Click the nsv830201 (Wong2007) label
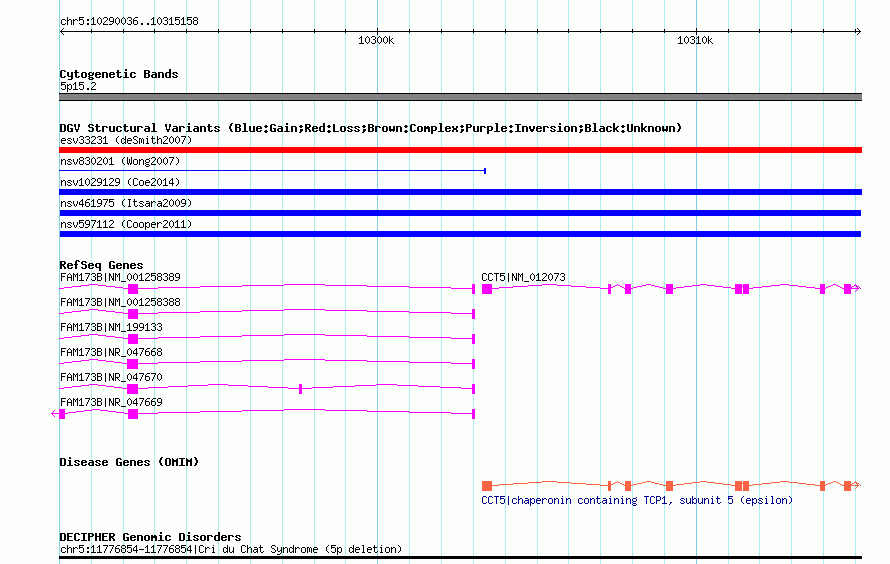Viewport: 890px width, 564px height. click(120, 161)
